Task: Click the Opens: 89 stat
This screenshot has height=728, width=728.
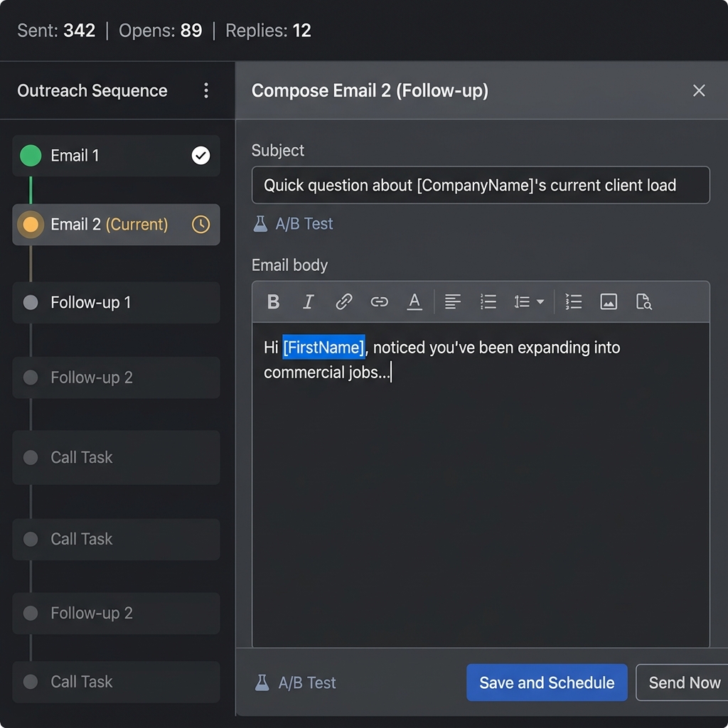Action: 161,31
